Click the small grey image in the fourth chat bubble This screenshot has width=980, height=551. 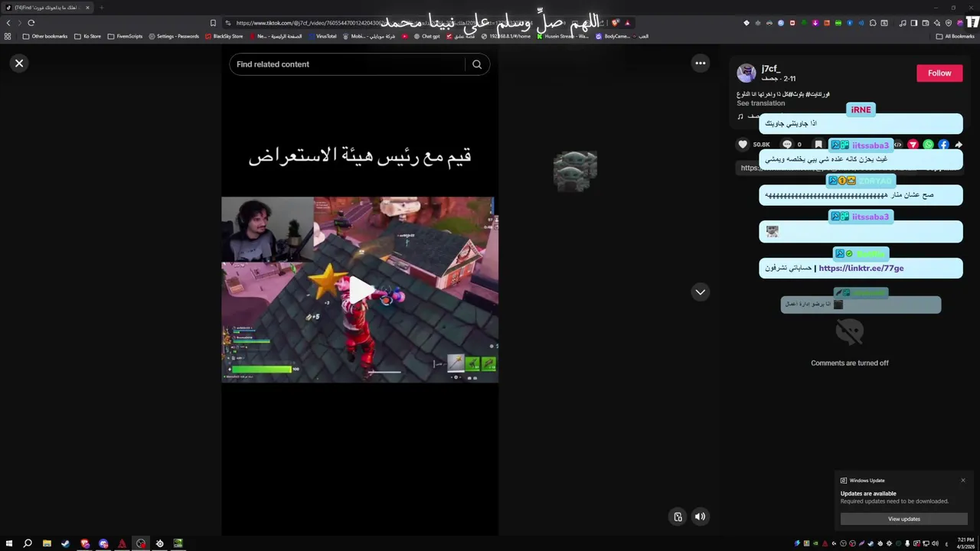772,231
